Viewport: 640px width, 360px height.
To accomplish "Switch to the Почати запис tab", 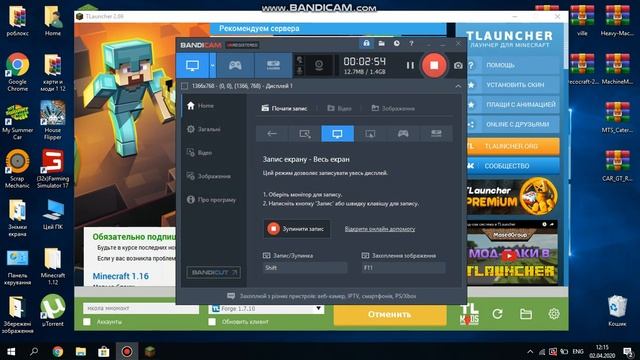I will 284,108.
